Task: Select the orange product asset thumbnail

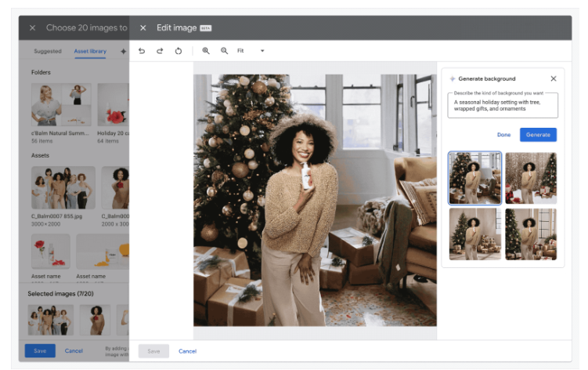Action: coord(103,251)
